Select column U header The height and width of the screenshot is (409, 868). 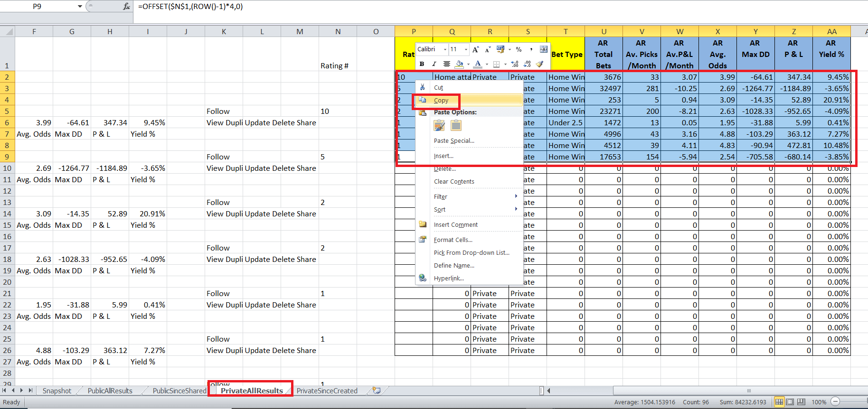tap(604, 31)
